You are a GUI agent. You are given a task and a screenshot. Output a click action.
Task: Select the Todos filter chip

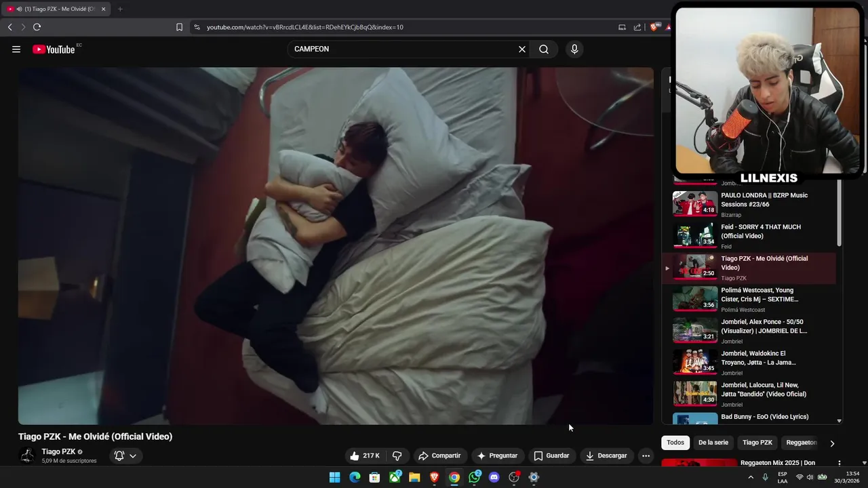[x=675, y=443]
